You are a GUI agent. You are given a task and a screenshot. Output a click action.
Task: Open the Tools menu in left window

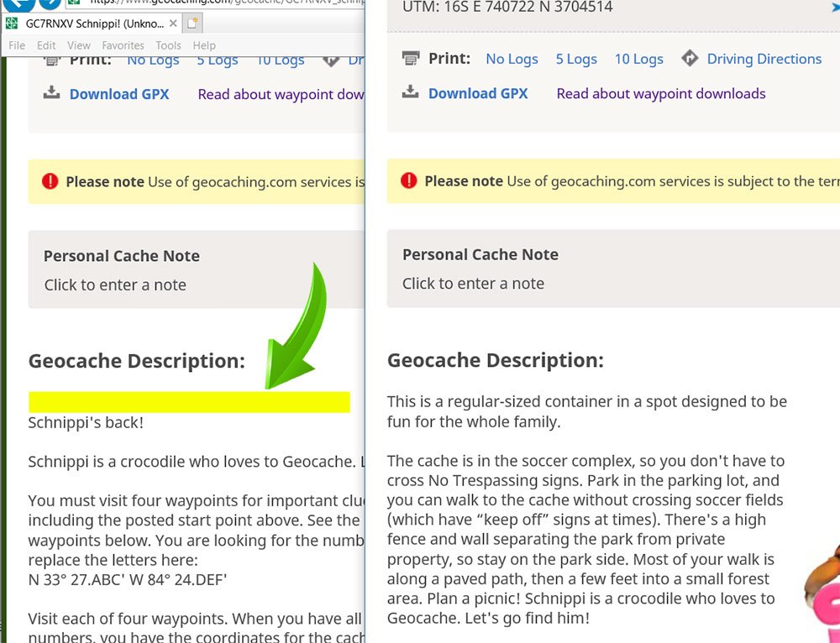[x=168, y=45]
